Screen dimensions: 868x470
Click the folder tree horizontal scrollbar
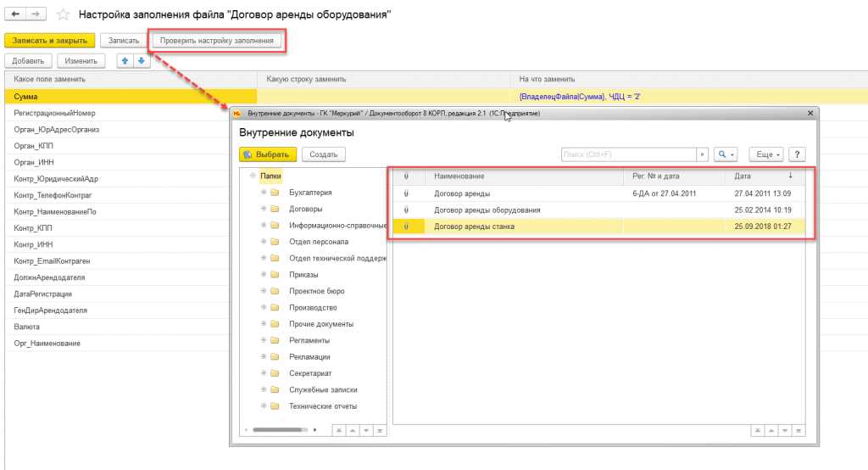pos(278,429)
